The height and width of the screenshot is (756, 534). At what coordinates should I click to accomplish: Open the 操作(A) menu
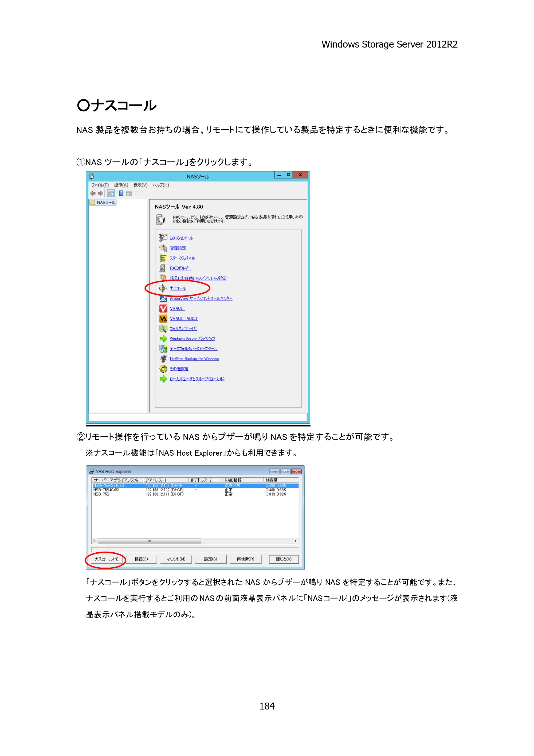coord(121,185)
